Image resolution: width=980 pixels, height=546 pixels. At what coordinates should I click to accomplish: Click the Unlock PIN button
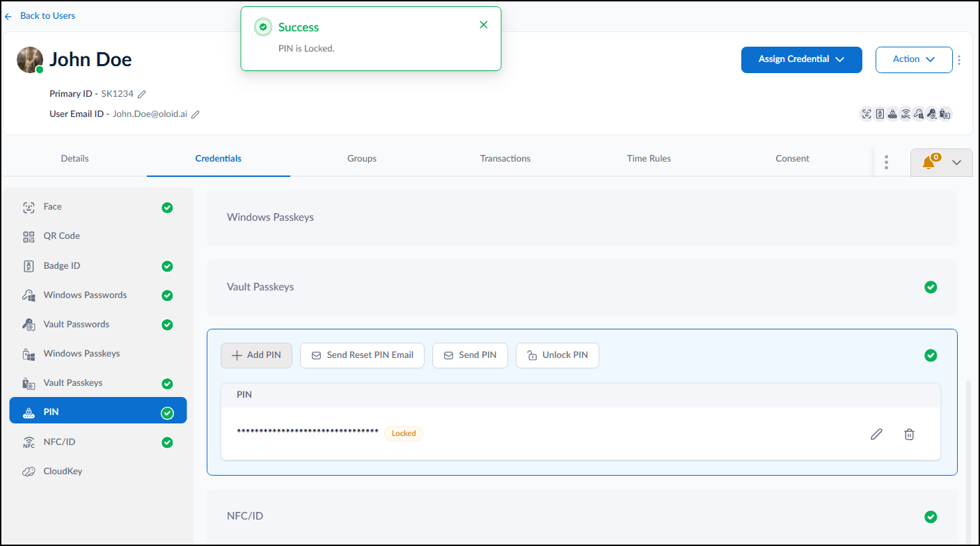[558, 355]
